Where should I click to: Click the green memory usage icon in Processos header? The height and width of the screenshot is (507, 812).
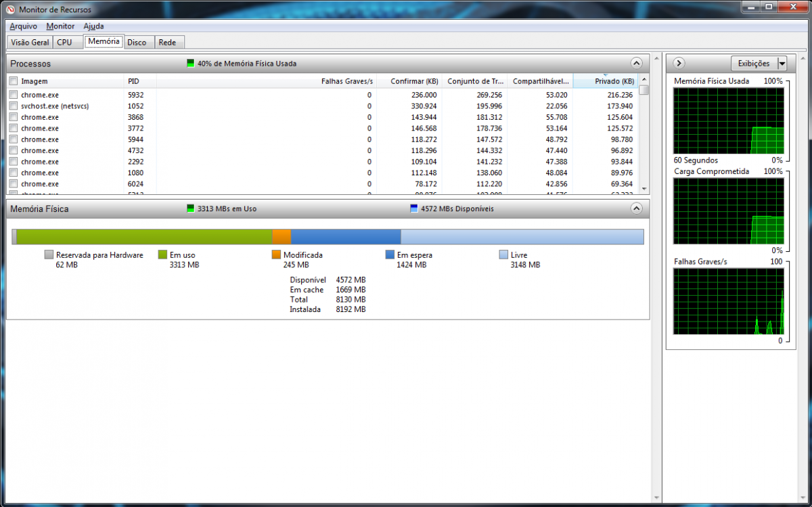[191, 64]
